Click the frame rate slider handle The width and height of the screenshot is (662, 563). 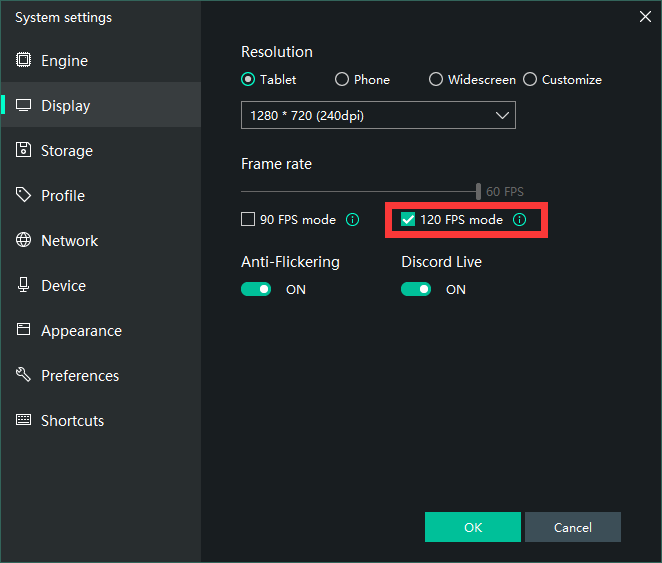click(478, 191)
